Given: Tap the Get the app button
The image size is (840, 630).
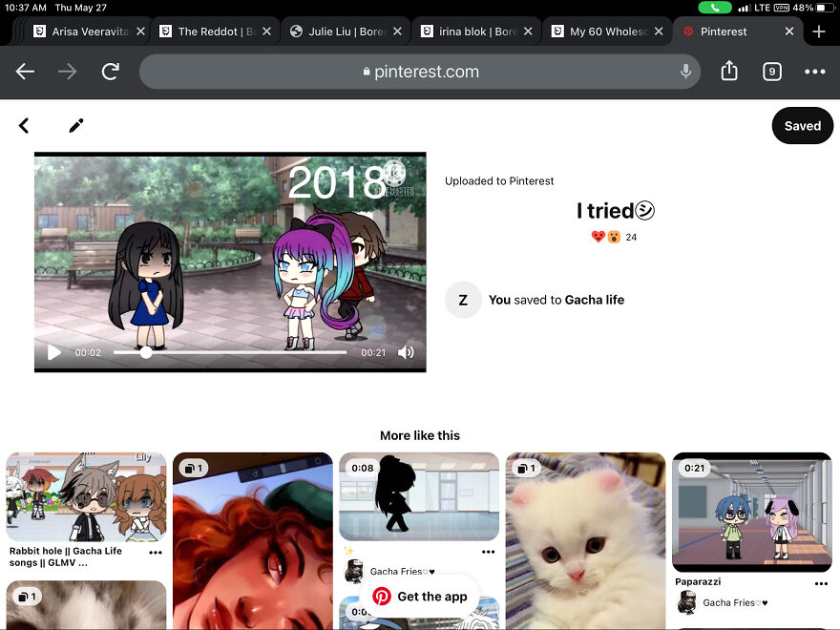Looking at the screenshot, I should [x=420, y=597].
